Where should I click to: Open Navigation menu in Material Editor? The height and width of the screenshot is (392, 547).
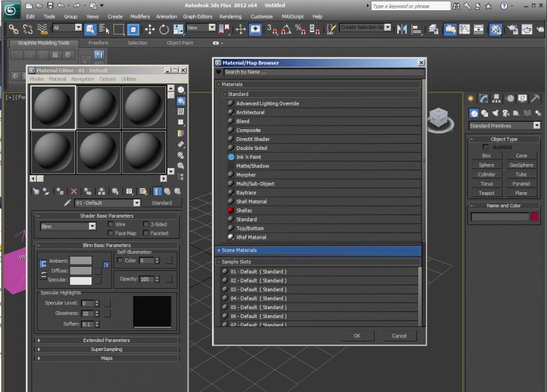point(83,79)
